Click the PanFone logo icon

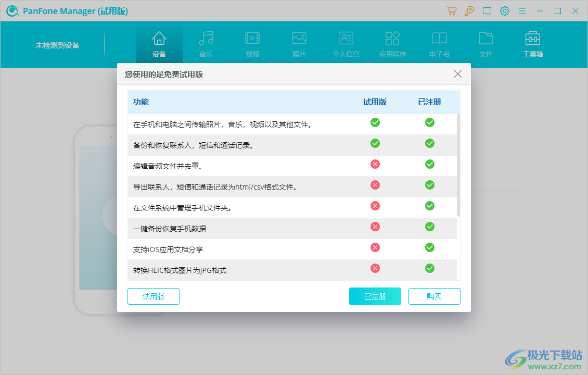(x=12, y=11)
